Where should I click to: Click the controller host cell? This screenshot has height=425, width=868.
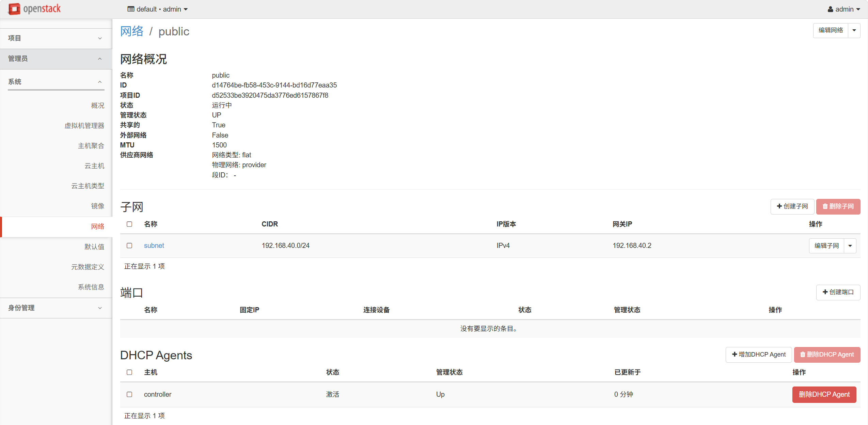[158, 394]
